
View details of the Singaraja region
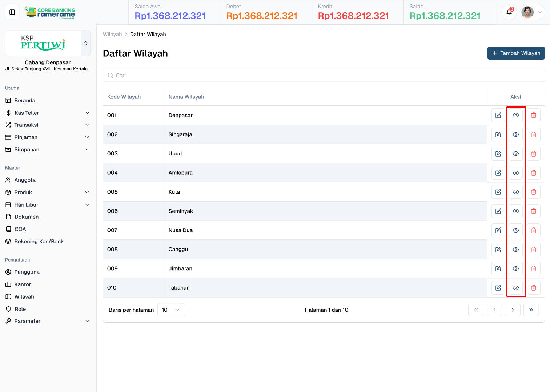(516, 134)
